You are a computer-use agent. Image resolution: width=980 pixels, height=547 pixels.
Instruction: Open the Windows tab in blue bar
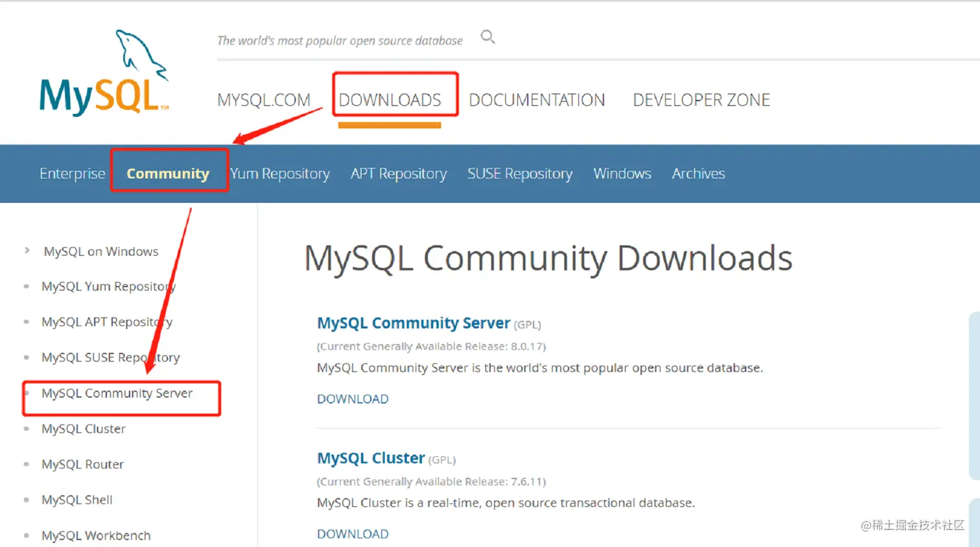click(x=622, y=174)
